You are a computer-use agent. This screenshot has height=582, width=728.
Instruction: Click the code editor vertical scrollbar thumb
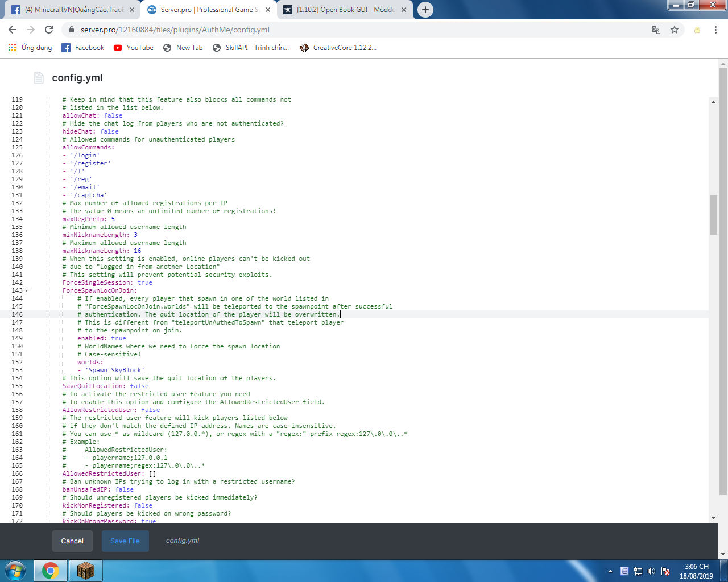click(713, 214)
